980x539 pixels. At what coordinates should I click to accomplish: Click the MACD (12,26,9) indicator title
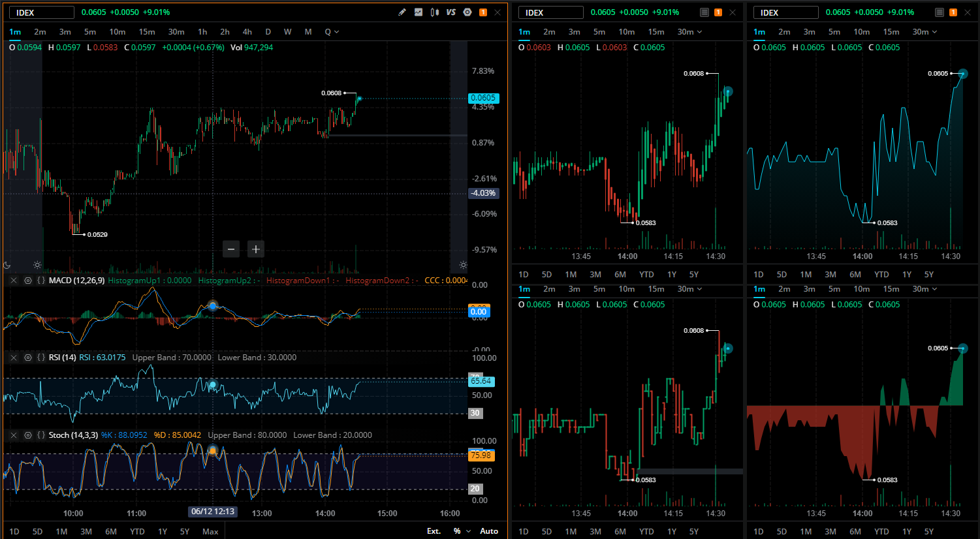tap(76, 281)
